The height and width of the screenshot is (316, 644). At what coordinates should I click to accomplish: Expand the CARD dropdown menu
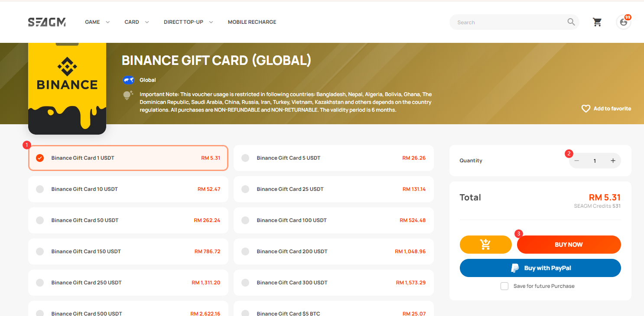tap(137, 22)
